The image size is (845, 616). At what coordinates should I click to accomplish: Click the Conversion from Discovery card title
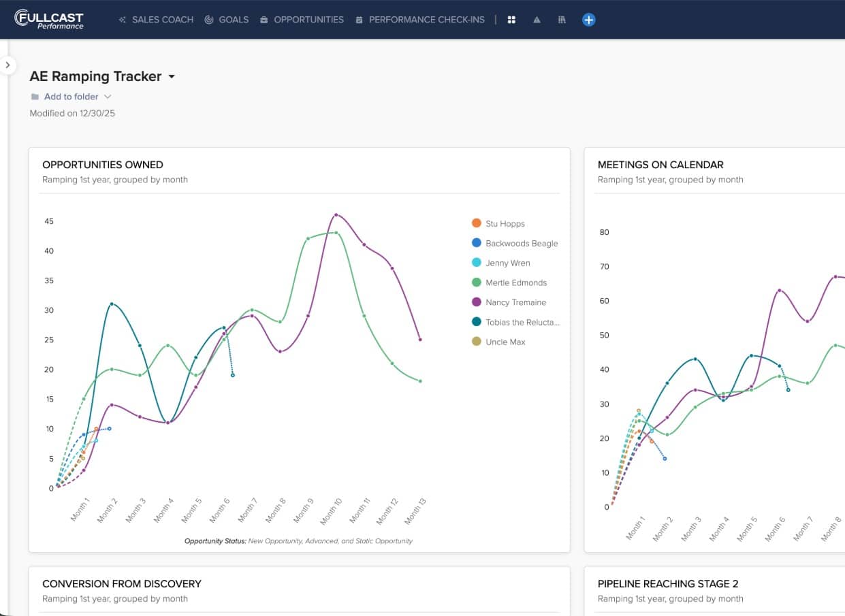pos(122,584)
